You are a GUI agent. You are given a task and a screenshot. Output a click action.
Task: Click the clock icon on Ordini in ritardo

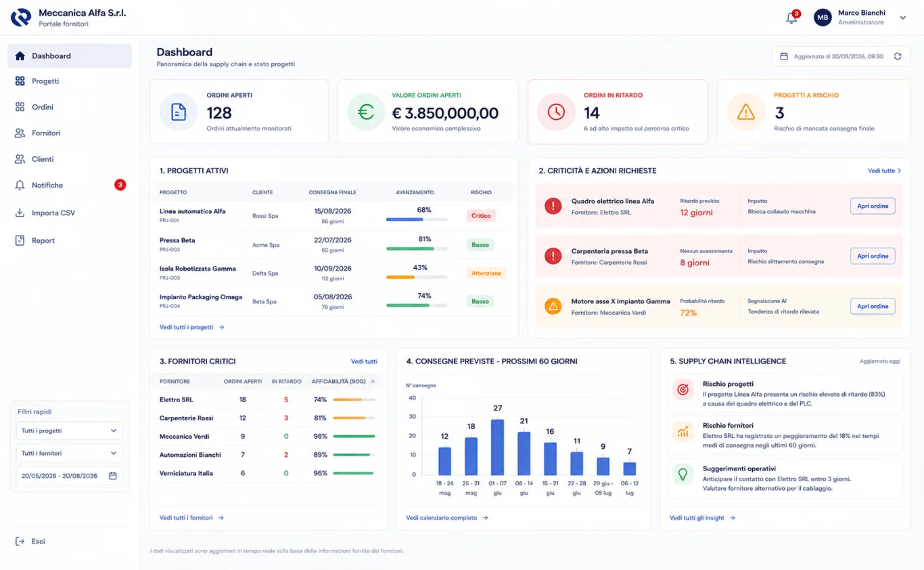[x=556, y=112]
